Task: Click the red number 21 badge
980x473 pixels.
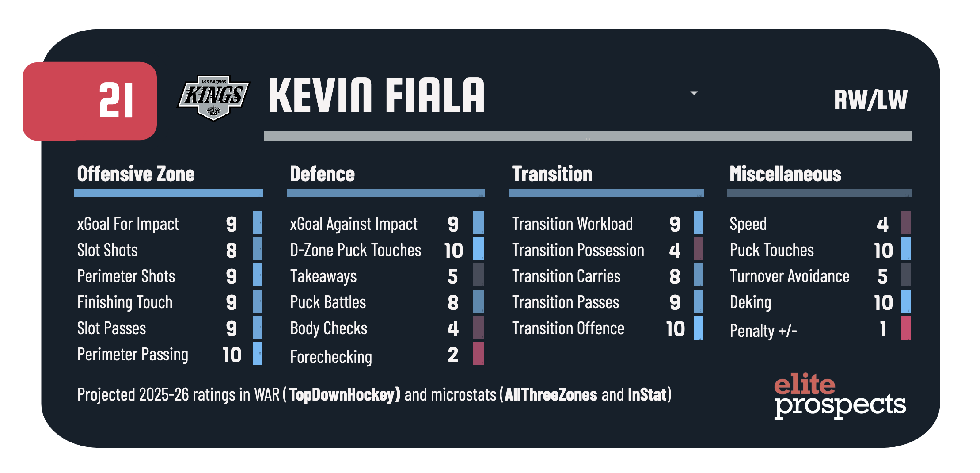Action: [x=90, y=101]
